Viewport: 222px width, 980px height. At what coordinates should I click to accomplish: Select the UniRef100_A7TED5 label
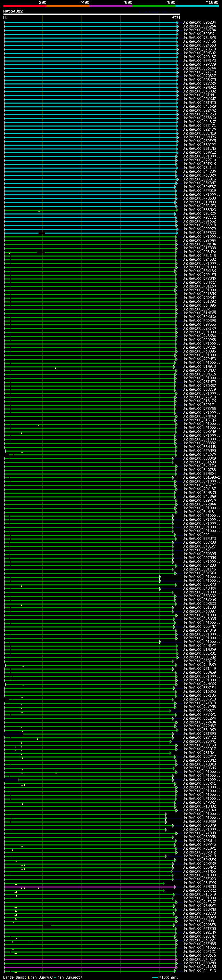coord(199,928)
